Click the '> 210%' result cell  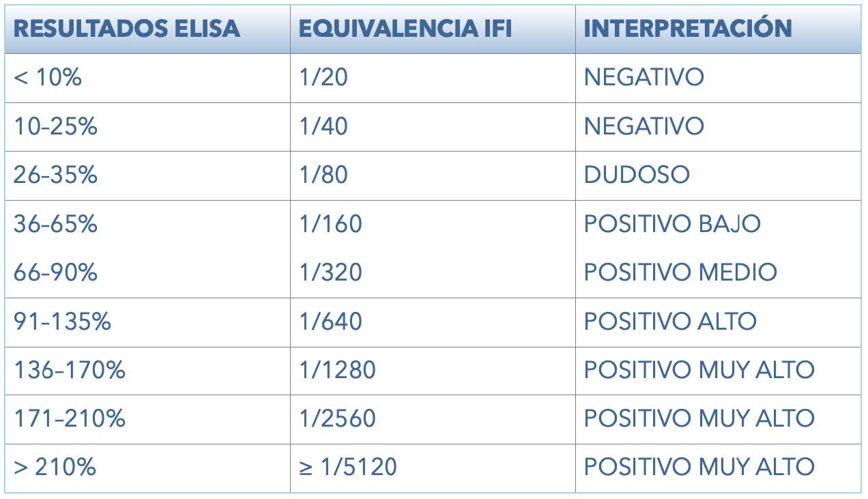tap(147, 468)
